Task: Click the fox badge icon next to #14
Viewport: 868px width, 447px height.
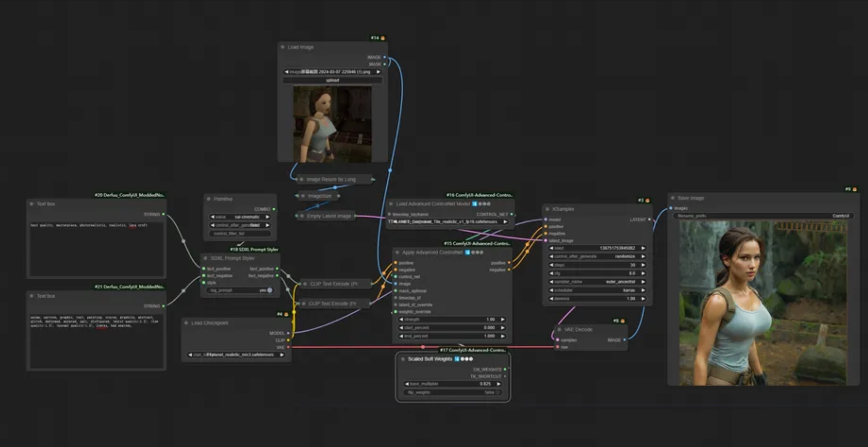Action: (x=383, y=38)
